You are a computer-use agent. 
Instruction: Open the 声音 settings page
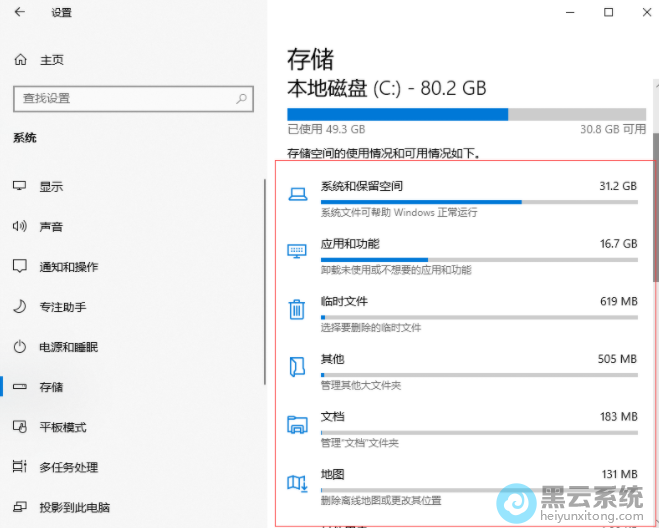click(x=50, y=227)
